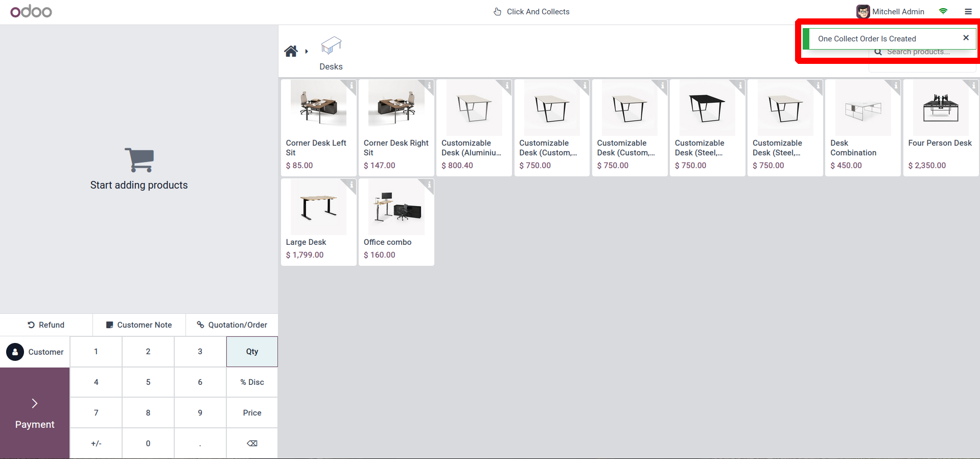
Task: Switch numpad to % Disc mode
Action: coord(252,382)
